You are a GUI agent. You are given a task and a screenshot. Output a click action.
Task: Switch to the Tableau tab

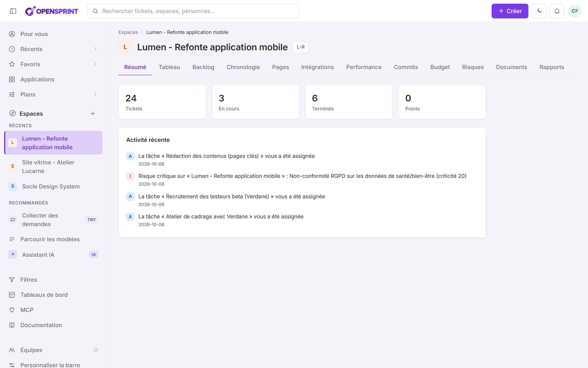(x=169, y=67)
